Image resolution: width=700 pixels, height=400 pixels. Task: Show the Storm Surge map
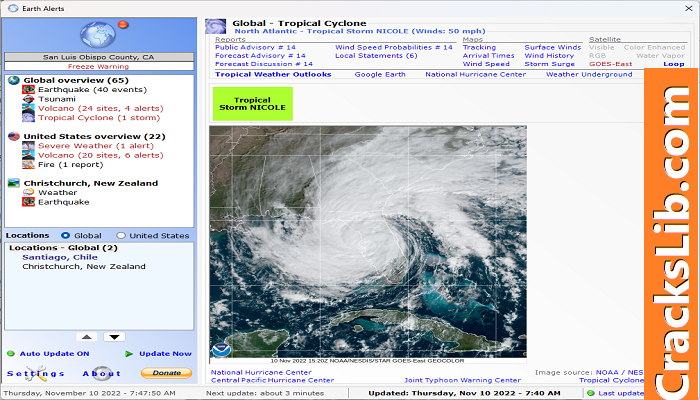550,64
